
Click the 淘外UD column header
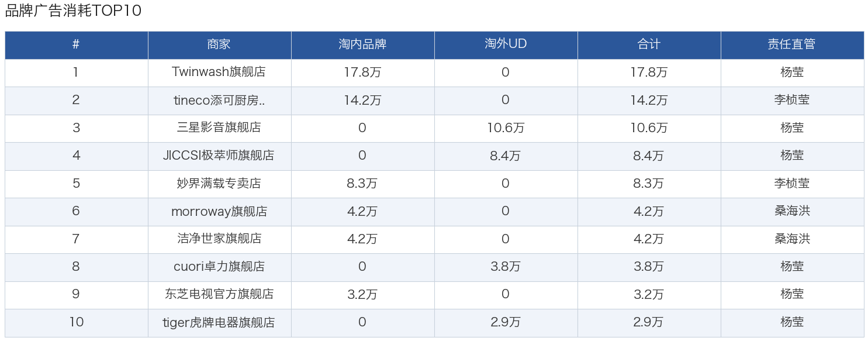click(x=506, y=44)
